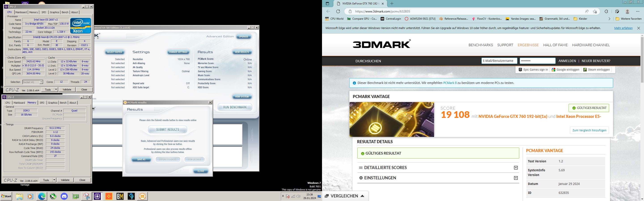Open Snipping Tool taskbar icon
The width and height of the screenshot is (644, 201).
pos(87,197)
